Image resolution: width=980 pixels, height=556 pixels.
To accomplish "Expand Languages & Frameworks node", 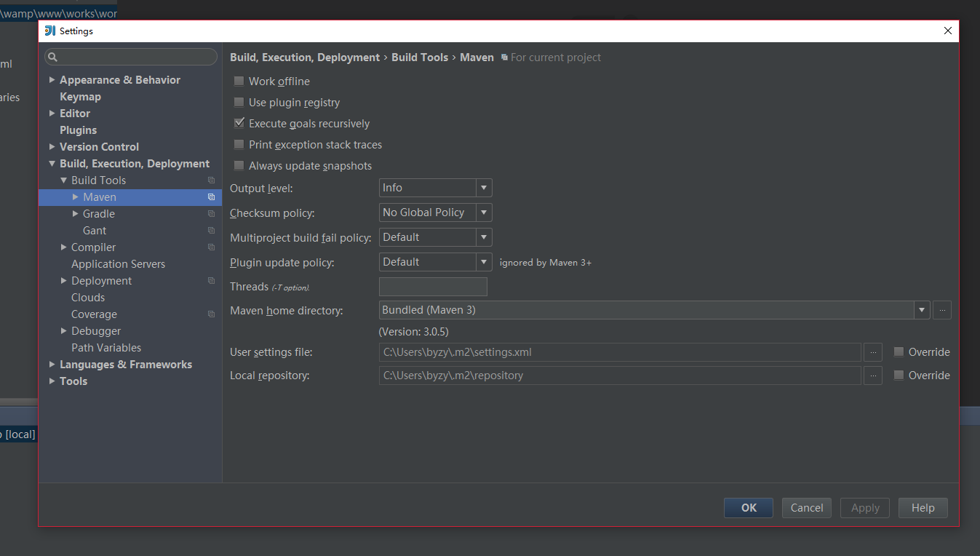I will [52, 365].
